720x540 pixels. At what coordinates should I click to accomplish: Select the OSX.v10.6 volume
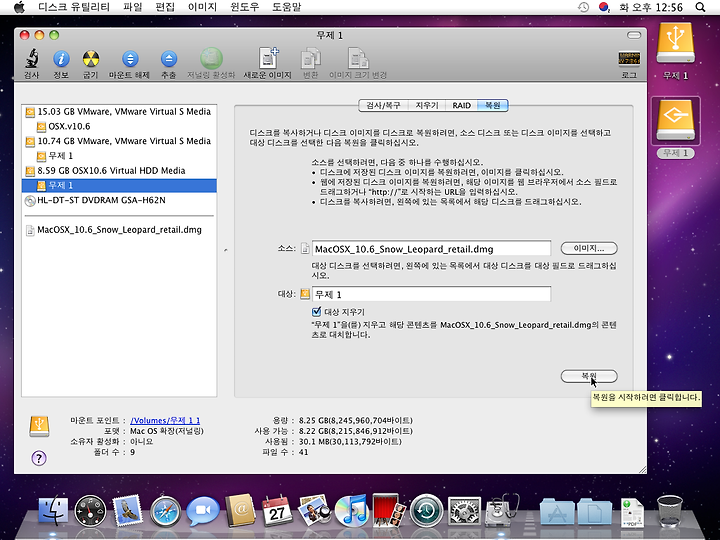119,126
